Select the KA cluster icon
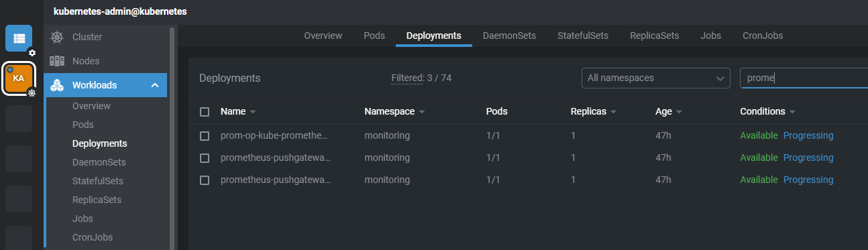The width and height of the screenshot is (868, 250). pos(19,78)
